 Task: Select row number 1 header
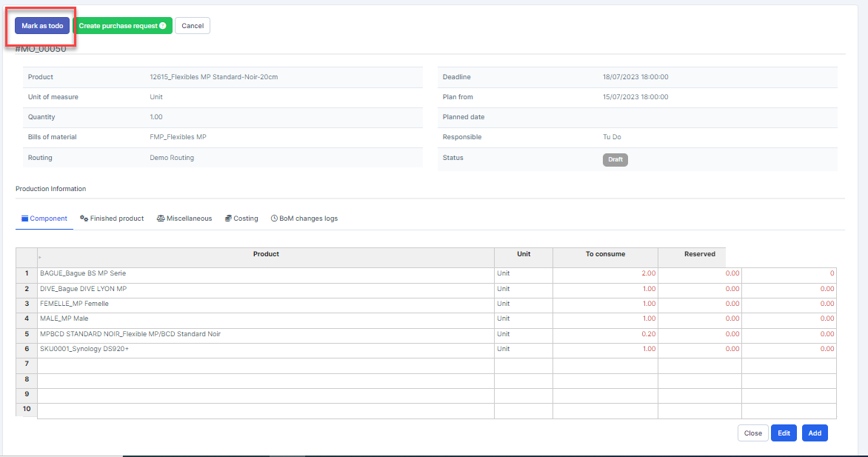tap(27, 273)
